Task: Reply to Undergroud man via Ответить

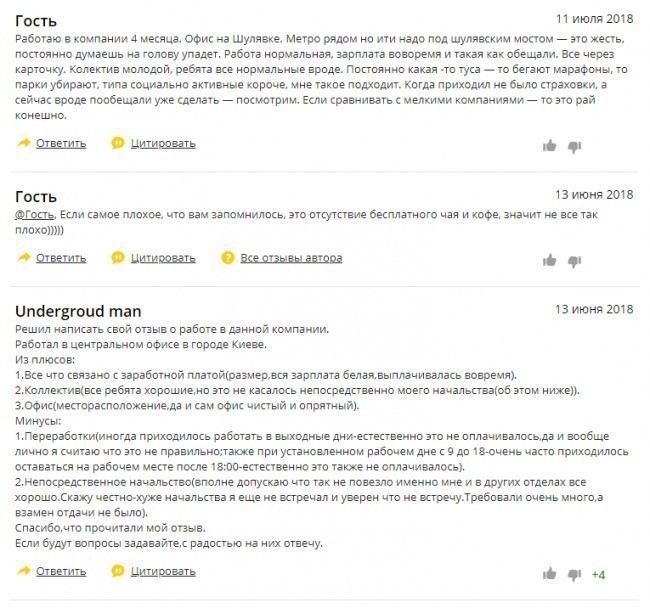Action: coord(61,571)
